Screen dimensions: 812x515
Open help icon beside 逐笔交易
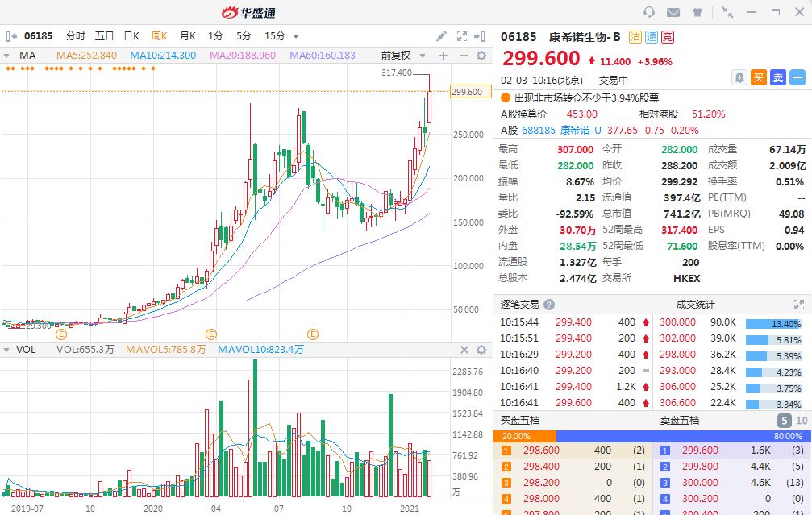(549, 305)
